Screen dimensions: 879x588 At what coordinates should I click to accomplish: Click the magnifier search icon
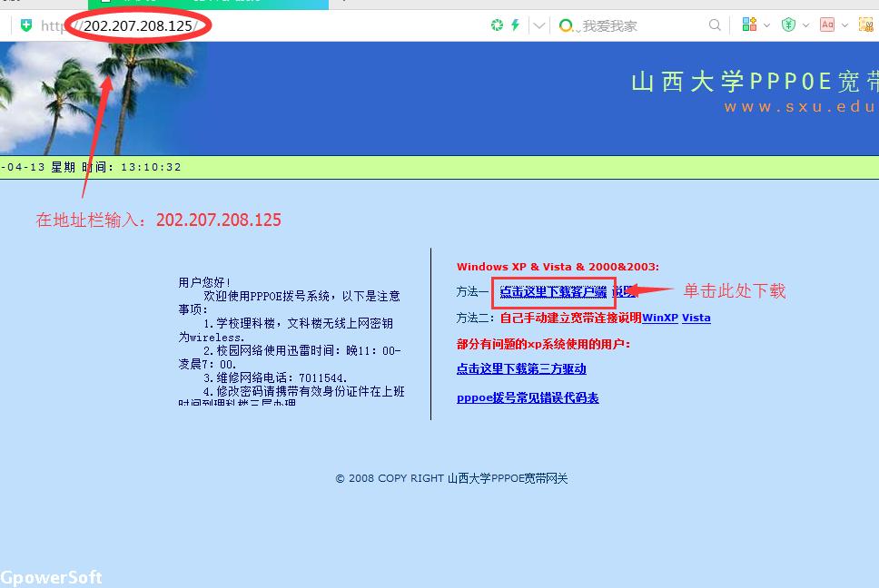coord(716,25)
